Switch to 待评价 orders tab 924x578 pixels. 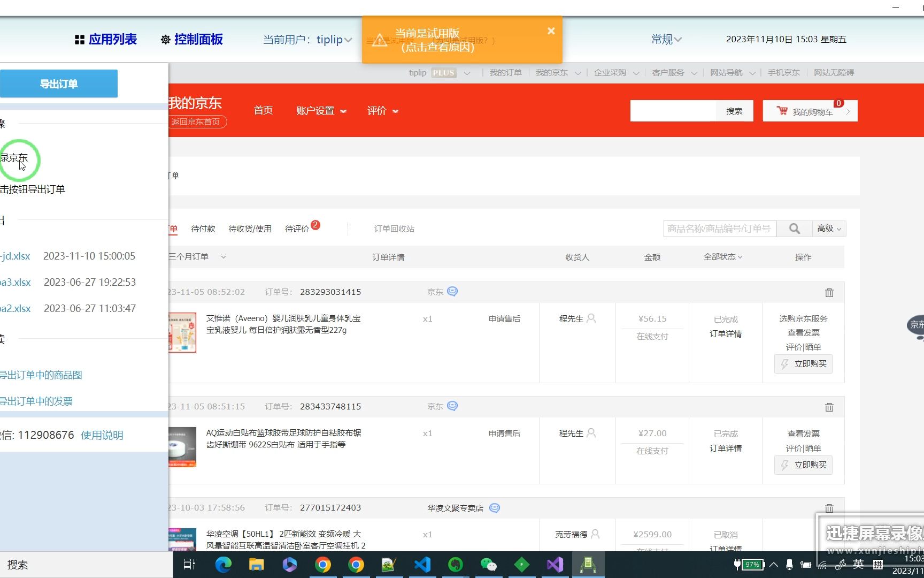[297, 229]
